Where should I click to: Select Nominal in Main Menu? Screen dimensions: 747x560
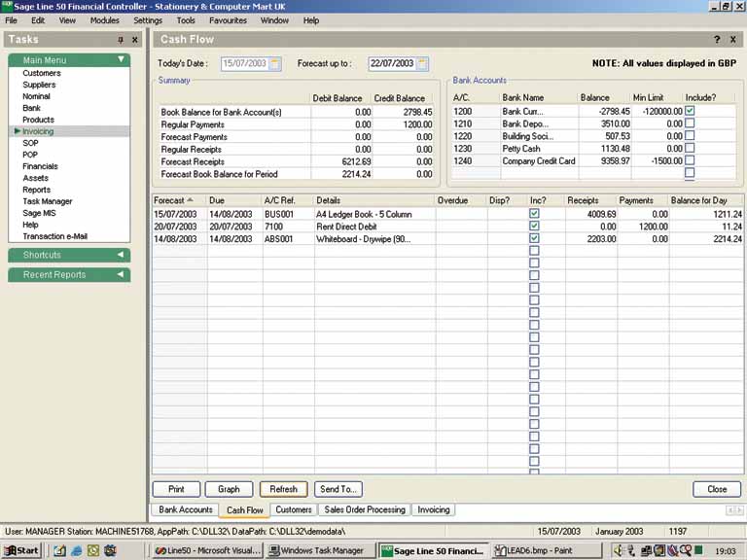[36, 96]
